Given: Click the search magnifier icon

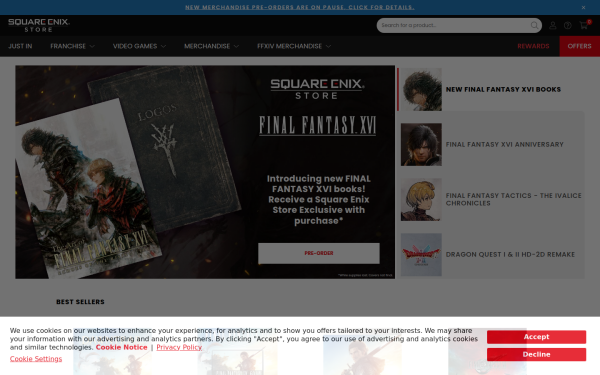Looking at the screenshot, I should click(534, 25).
